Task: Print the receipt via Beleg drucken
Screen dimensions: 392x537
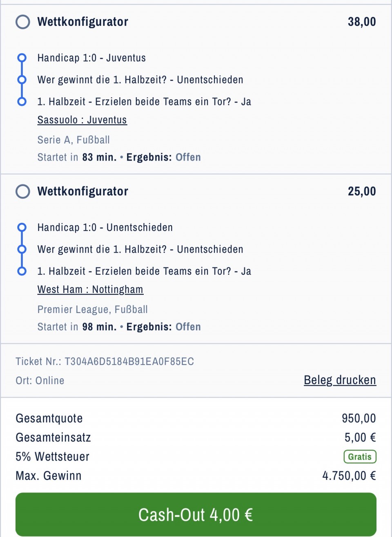Action: tap(340, 380)
